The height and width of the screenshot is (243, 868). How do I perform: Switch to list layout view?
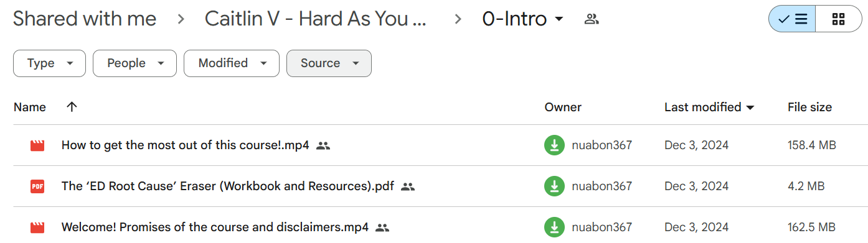pos(792,19)
